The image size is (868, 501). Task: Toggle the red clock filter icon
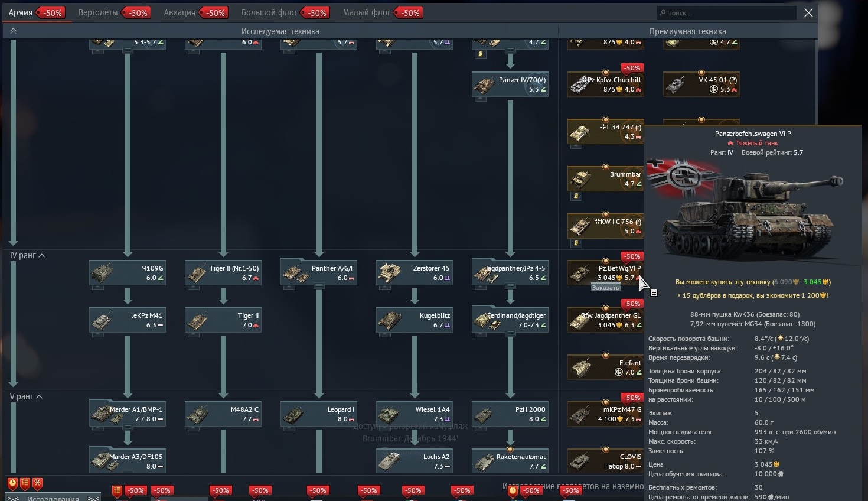click(x=12, y=483)
